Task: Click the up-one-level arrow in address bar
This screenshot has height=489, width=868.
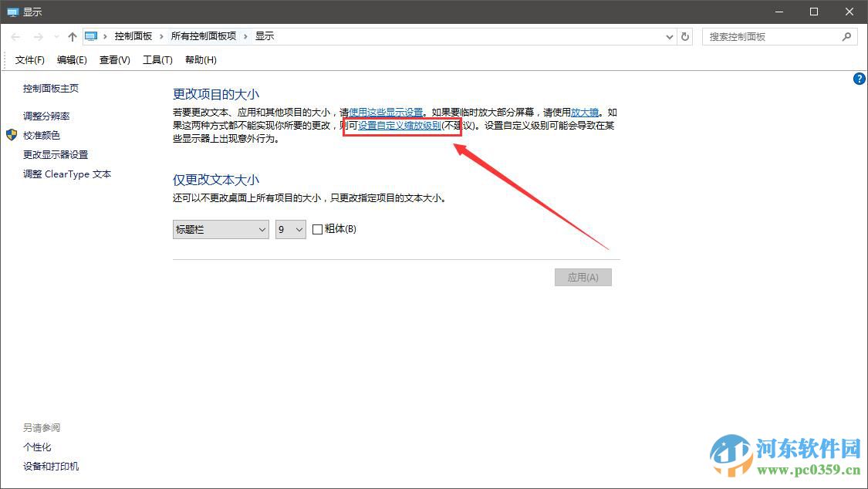Action: (x=72, y=35)
